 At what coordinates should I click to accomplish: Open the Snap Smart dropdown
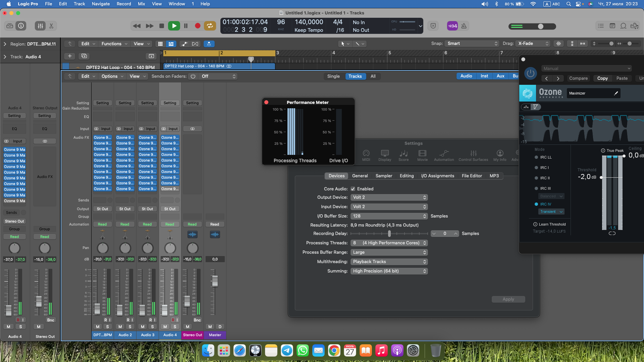pyautogui.click(x=472, y=44)
